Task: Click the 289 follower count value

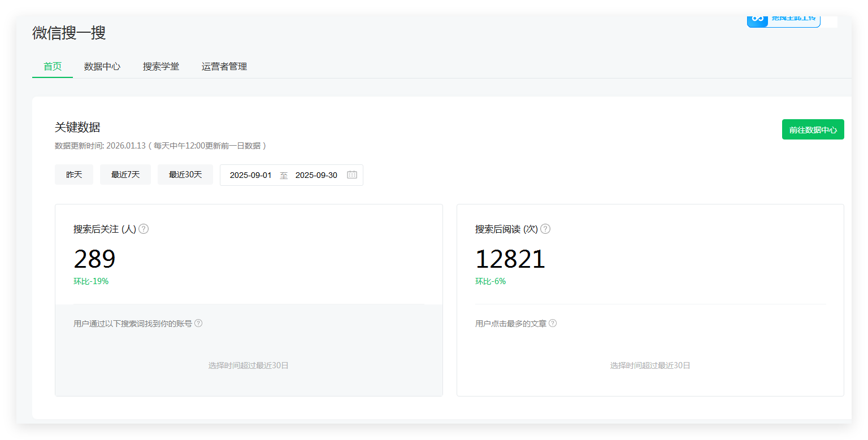Action: coord(94,259)
